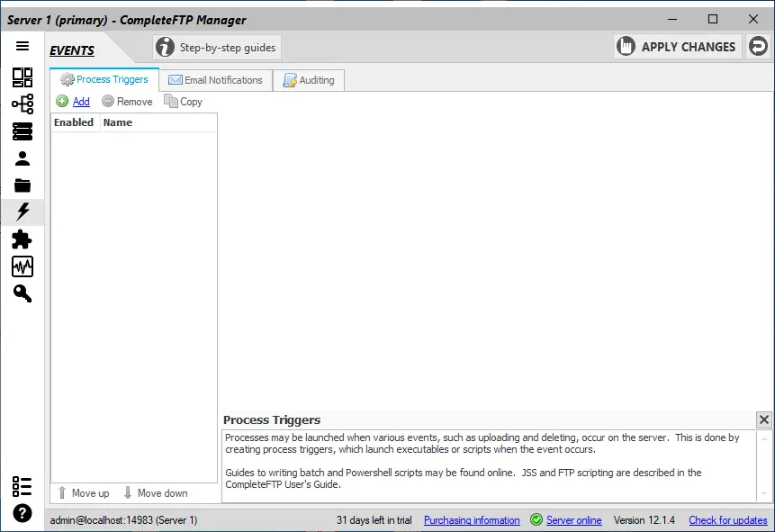Minimize the CompleteFTP Manager window
This screenshot has height=532, width=775.
[672, 19]
